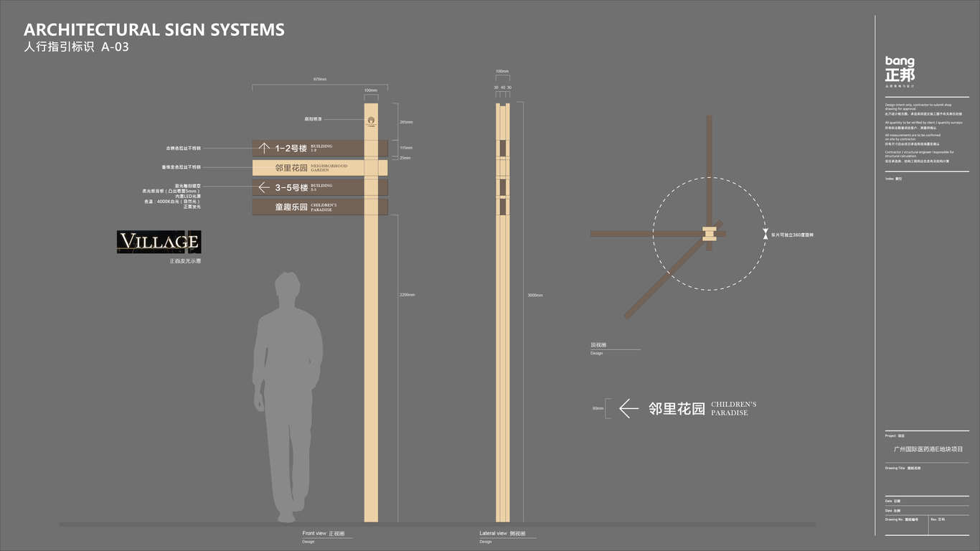Screen dimensions: 980x551
Task: Click the 腐刻喷漆 annotation label
Action: (x=313, y=119)
